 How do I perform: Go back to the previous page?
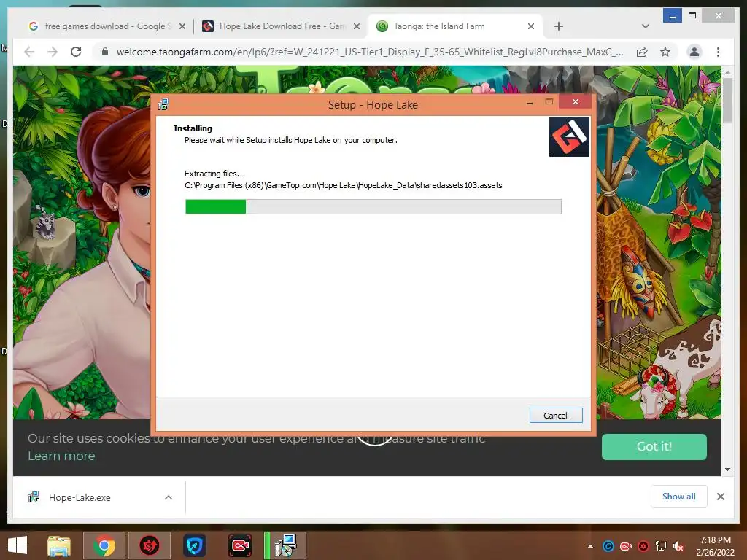[x=29, y=52]
